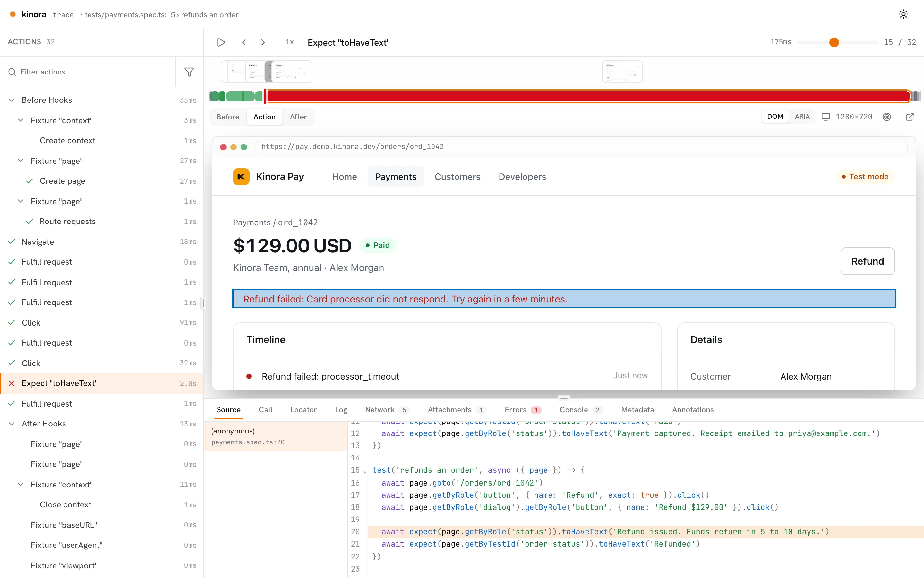The width and height of the screenshot is (924, 578).
Task: Select the Click 91ms action row
Action: tap(102, 323)
